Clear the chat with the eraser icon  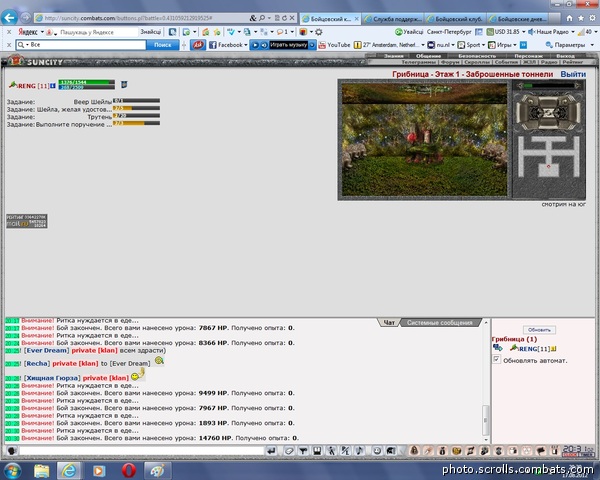coord(289,451)
